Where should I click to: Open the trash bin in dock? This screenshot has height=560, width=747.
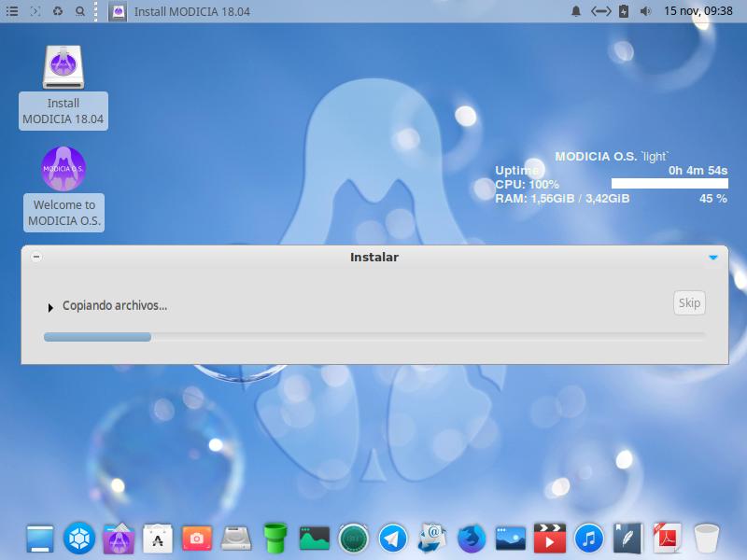pos(706,539)
